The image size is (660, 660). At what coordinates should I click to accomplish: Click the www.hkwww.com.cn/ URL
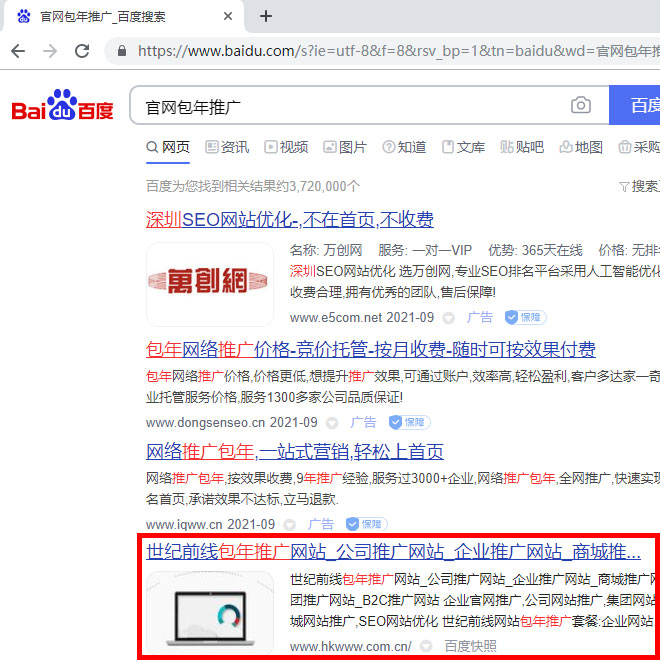(351, 646)
